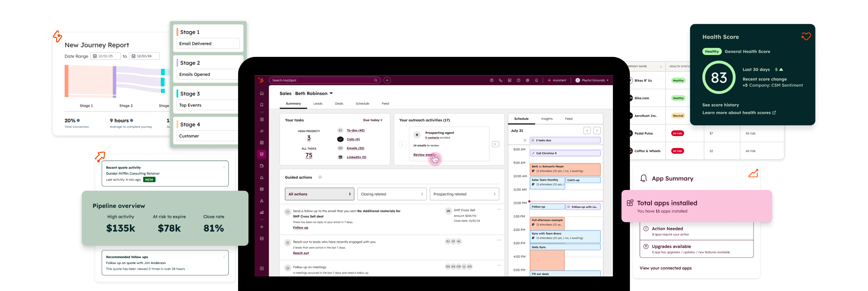Open the settings gear icon

tap(527, 81)
